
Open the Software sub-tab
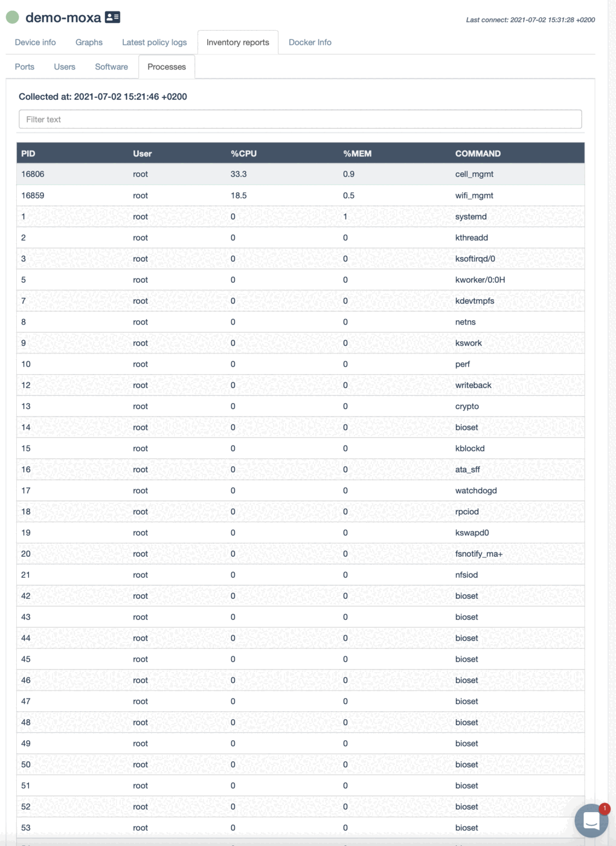click(x=111, y=66)
